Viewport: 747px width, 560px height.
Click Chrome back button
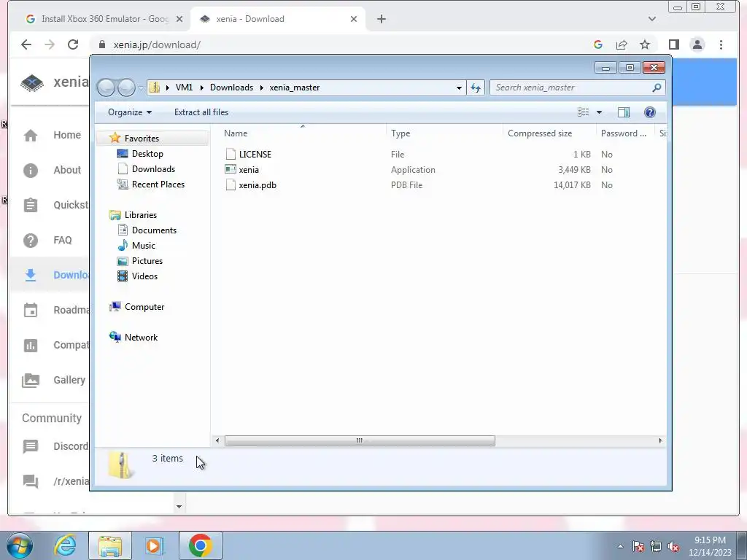click(x=26, y=44)
